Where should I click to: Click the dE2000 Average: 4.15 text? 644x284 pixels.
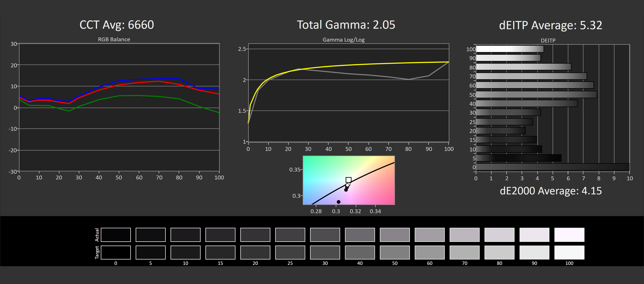[x=550, y=191]
